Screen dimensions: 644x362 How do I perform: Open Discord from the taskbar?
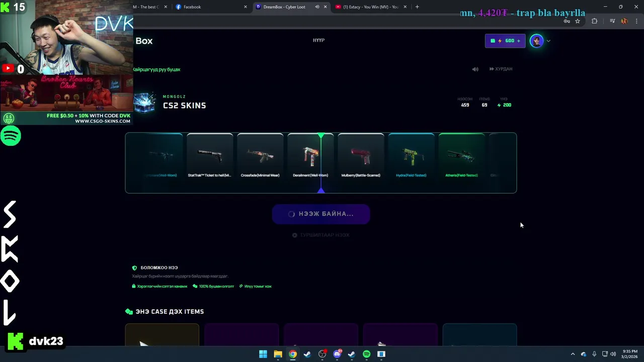point(337,354)
